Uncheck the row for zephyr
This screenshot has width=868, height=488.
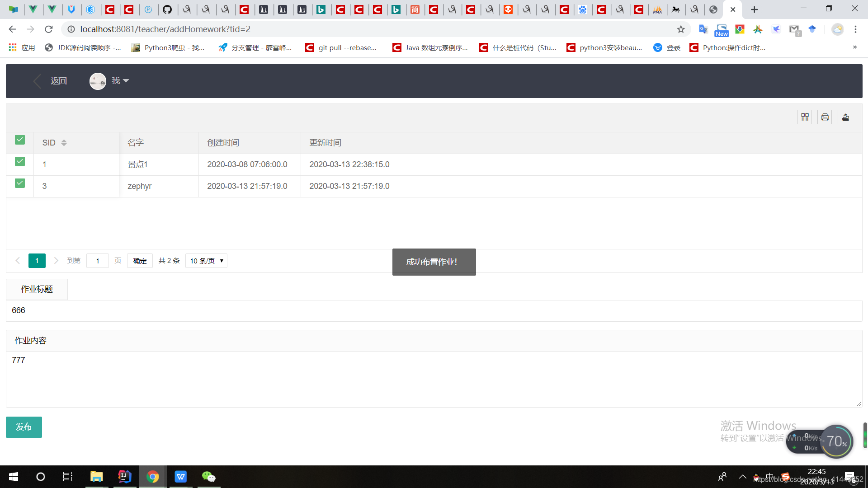tap(20, 183)
